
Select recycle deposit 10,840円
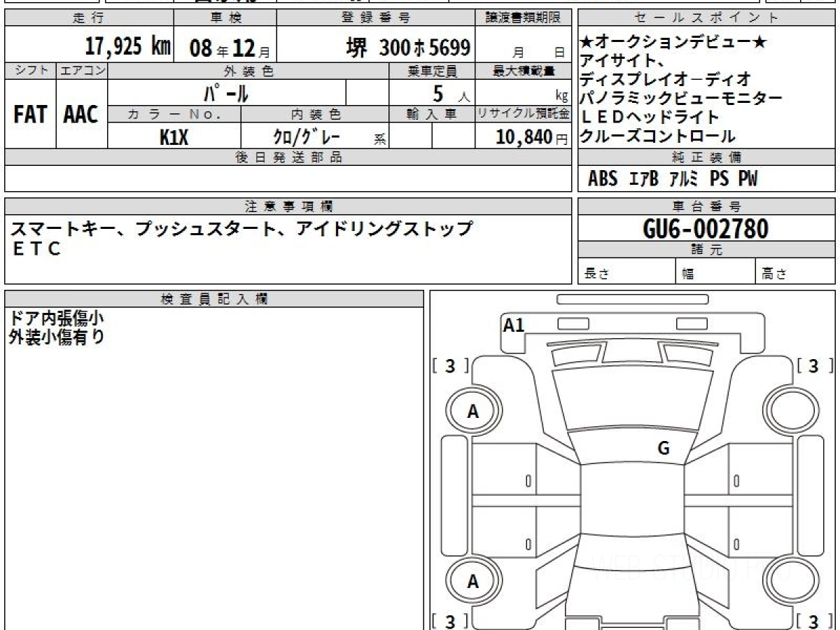pyautogui.click(x=532, y=137)
